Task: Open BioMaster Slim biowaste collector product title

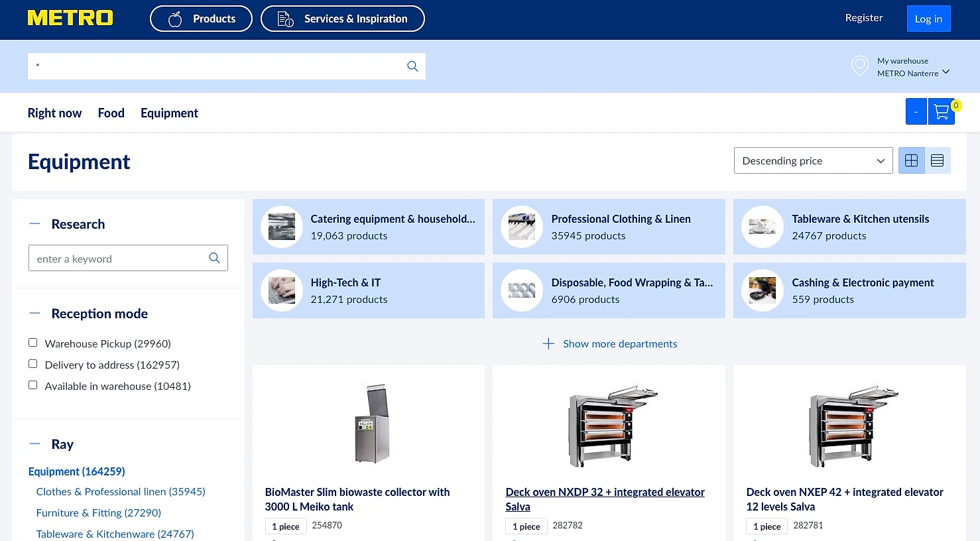Action: click(x=357, y=499)
